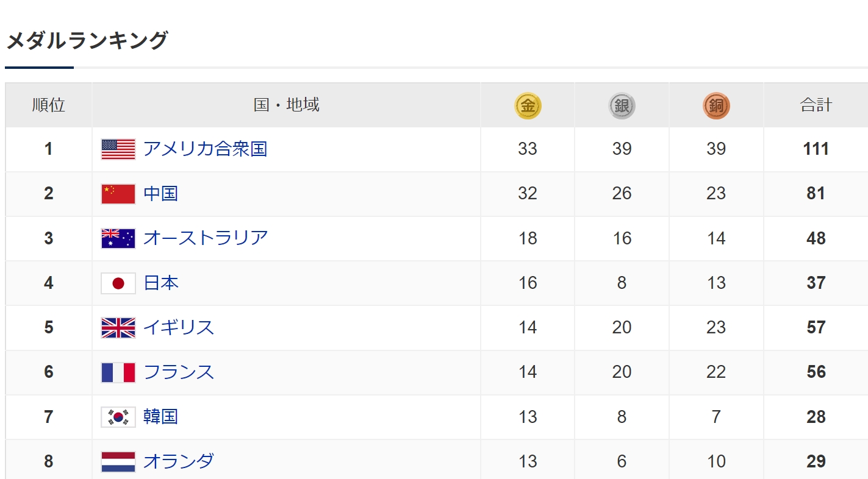Click the gold medal icon header
The image size is (868, 479).
click(528, 106)
